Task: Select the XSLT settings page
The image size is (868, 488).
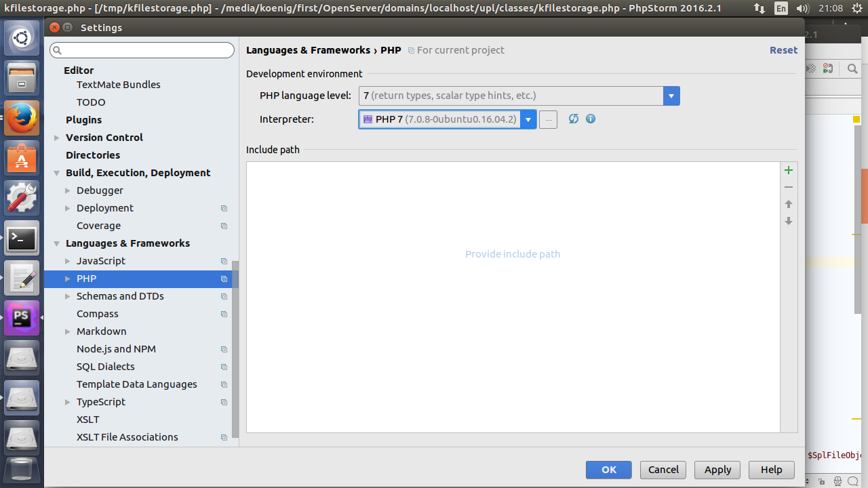Action: point(88,420)
